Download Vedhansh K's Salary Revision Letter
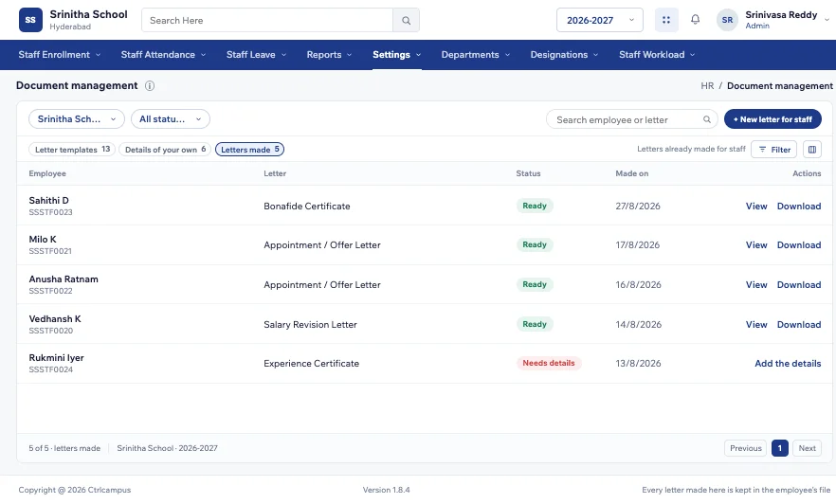 pos(799,325)
